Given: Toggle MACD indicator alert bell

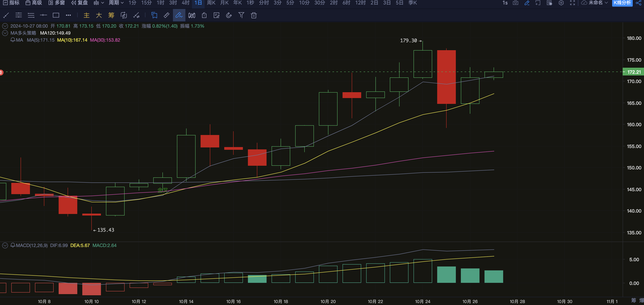Looking at the screenshot, I should click(x=13, y=245).
